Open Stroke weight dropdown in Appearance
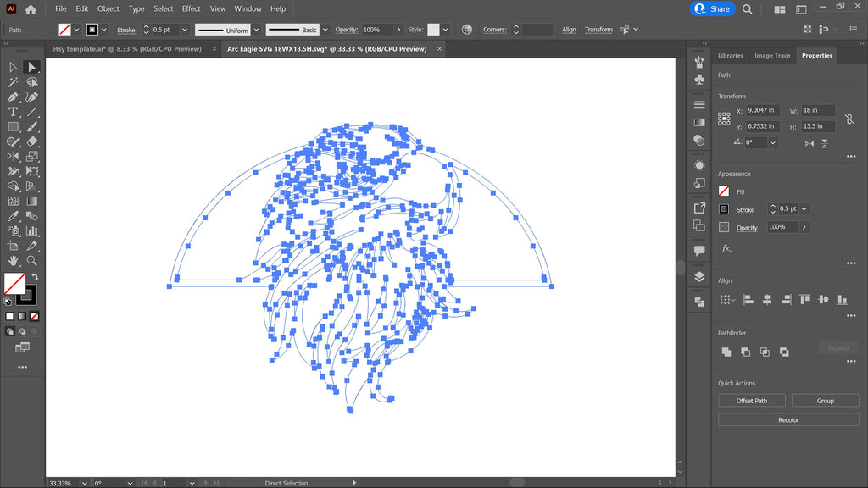Image resolution: width=868 pixels, height=488 pixels. [804, 209]
